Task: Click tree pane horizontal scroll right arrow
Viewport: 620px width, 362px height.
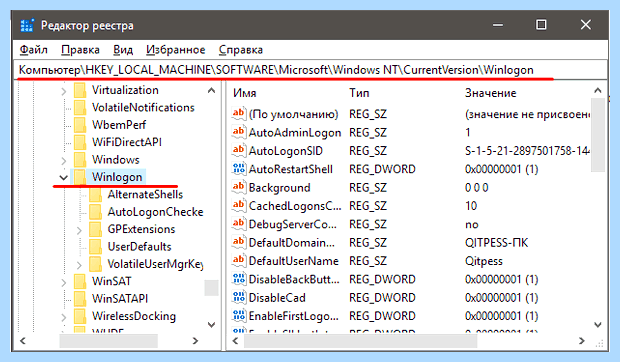Action: point(195,341)
